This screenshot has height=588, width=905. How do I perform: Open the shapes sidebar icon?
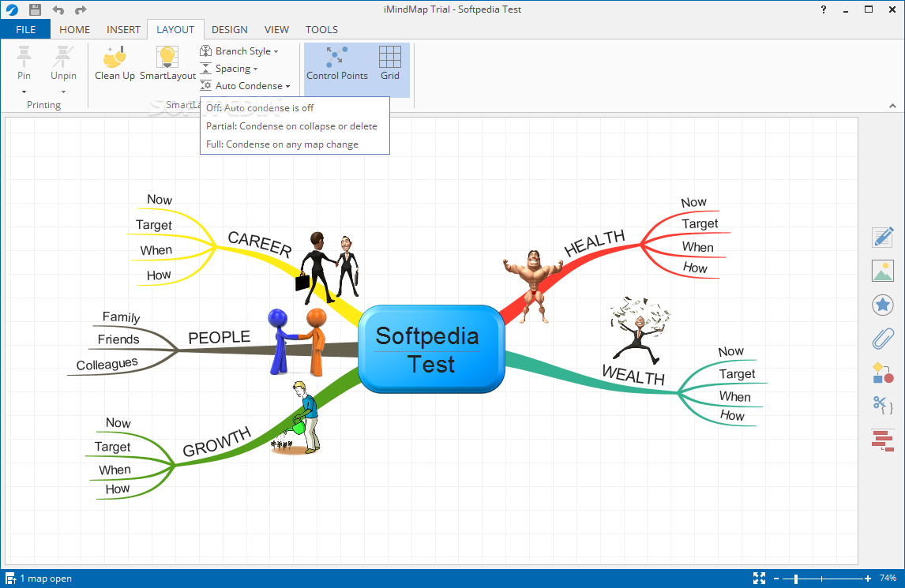click(882, 373)
